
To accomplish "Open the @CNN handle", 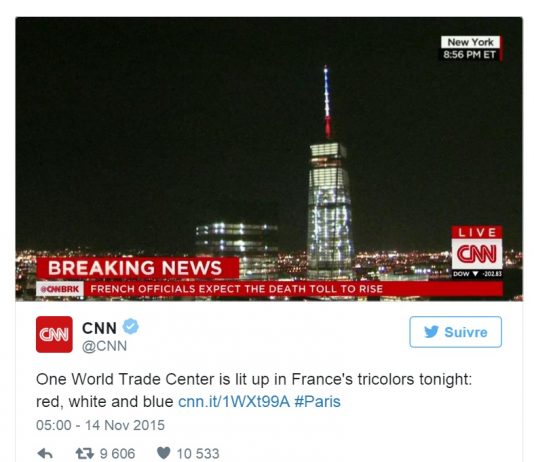I will click(105, 346).
